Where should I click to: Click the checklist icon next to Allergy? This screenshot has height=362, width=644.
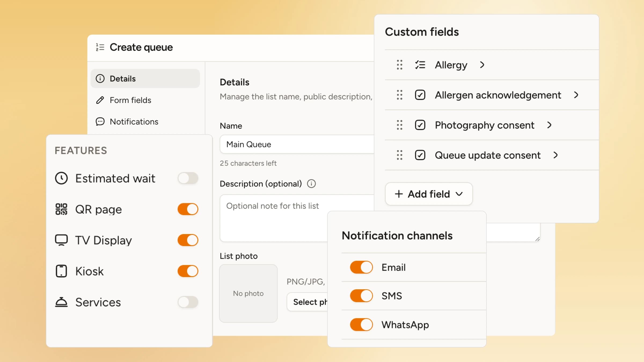tap(420, 65)
